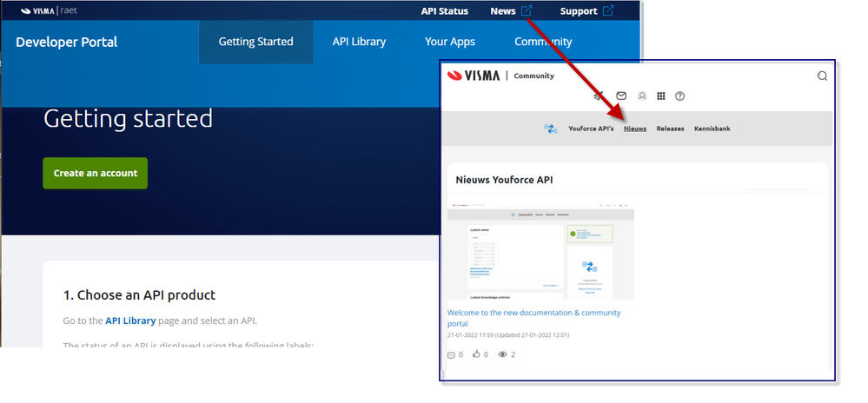Click the search magnifier in the Community window
The width and height of the screenshot is (868, 403).
822,76
